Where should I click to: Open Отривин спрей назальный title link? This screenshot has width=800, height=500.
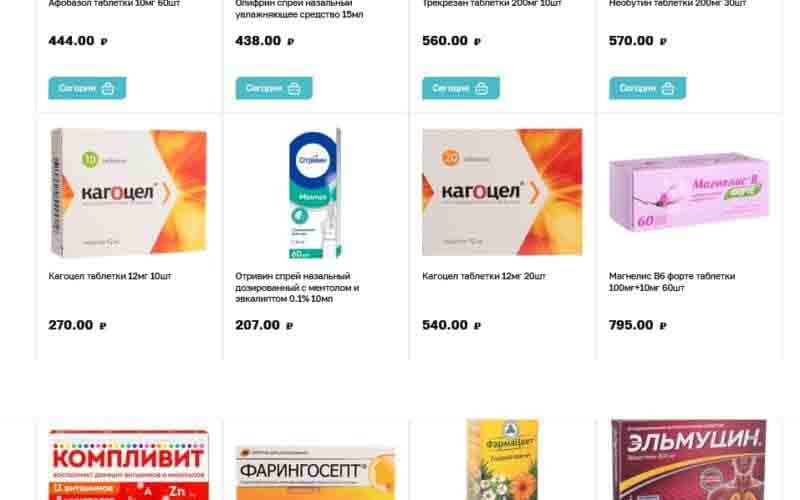click(297, 287)
